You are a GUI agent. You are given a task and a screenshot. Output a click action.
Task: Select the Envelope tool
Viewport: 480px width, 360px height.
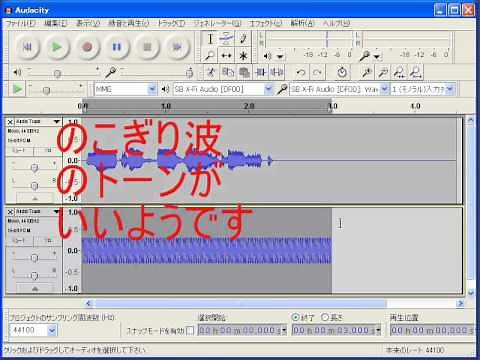pyautogui.click(x=226, y=39)
